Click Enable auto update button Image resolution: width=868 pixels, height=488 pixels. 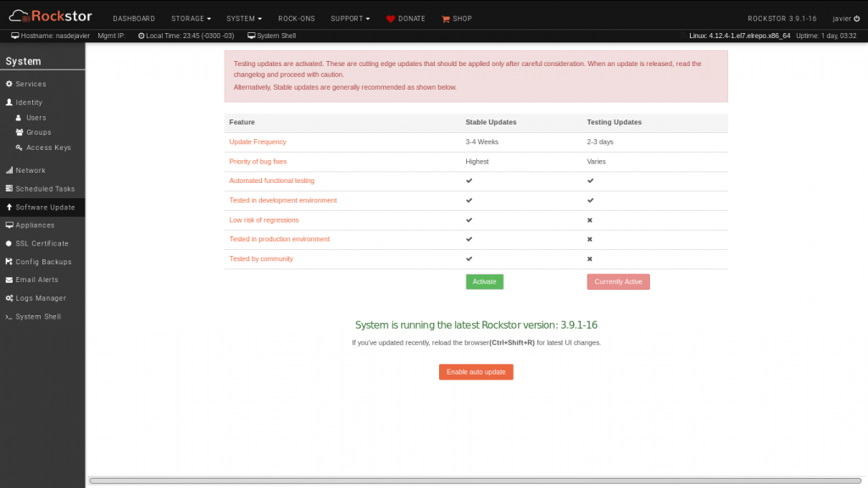476,372
